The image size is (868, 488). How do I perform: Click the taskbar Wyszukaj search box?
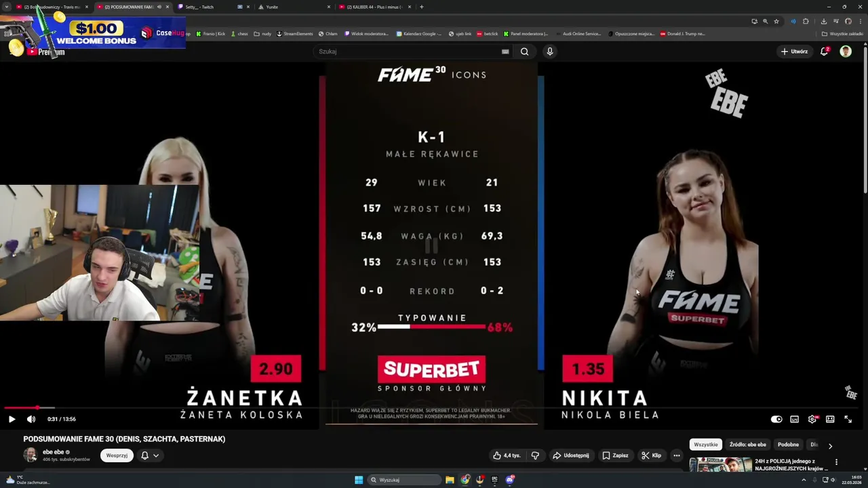405,480
